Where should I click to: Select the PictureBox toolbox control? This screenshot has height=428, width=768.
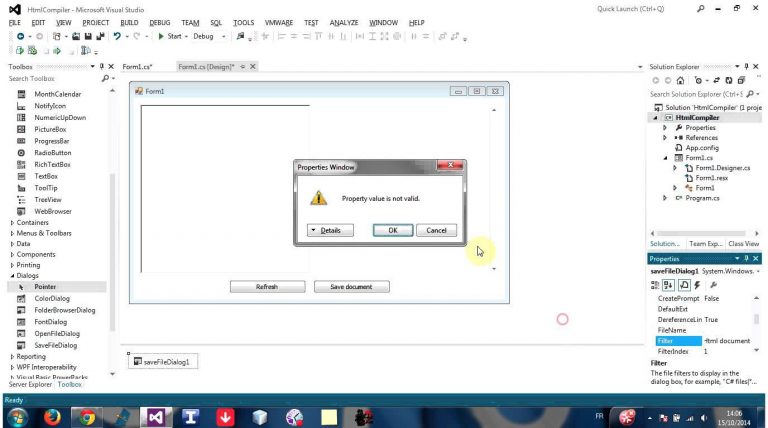(50, 129)
